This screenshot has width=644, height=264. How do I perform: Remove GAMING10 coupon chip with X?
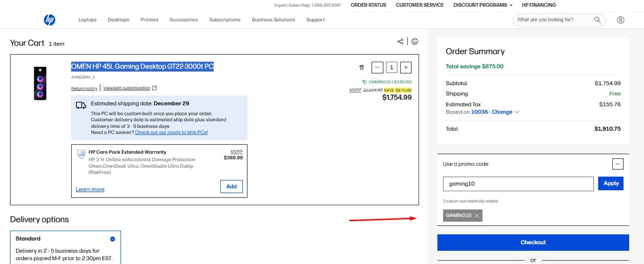click(x=477, y=216)
